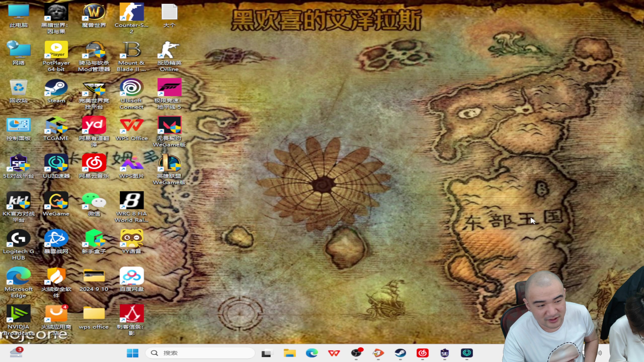This screenshot has width=644, height=362.
Task: Open OBS Studio from the taskbar
Action: click(356, 353)
